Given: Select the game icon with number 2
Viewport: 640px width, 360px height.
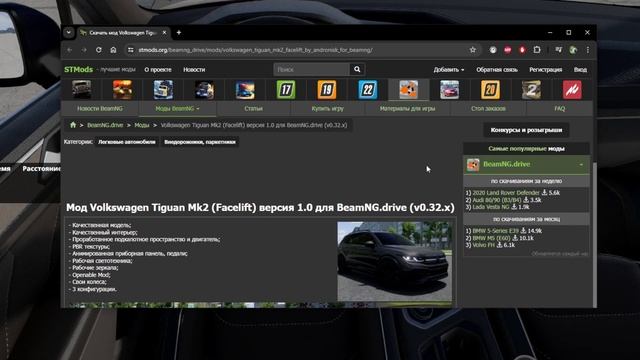Looking at the screenshot, I should pyautogui.click(x=531, y=89).
